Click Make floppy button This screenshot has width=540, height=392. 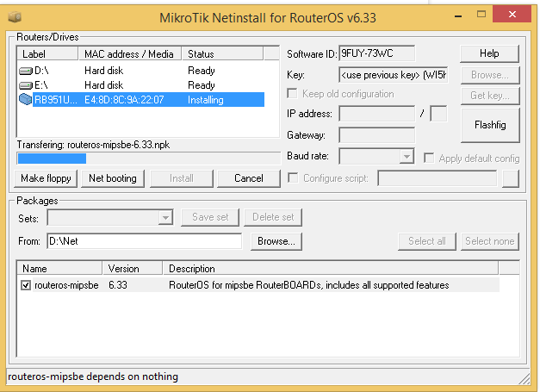click(46, 178)
